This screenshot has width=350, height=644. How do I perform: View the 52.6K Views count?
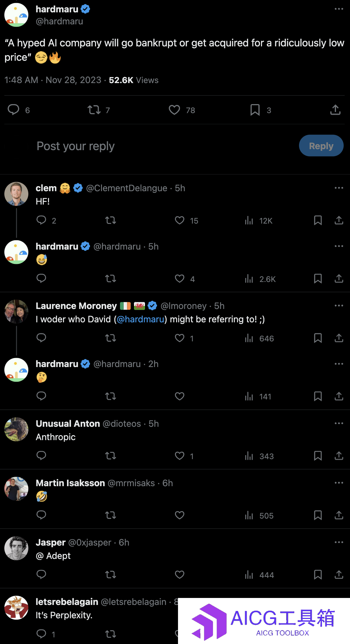point(134,80)
